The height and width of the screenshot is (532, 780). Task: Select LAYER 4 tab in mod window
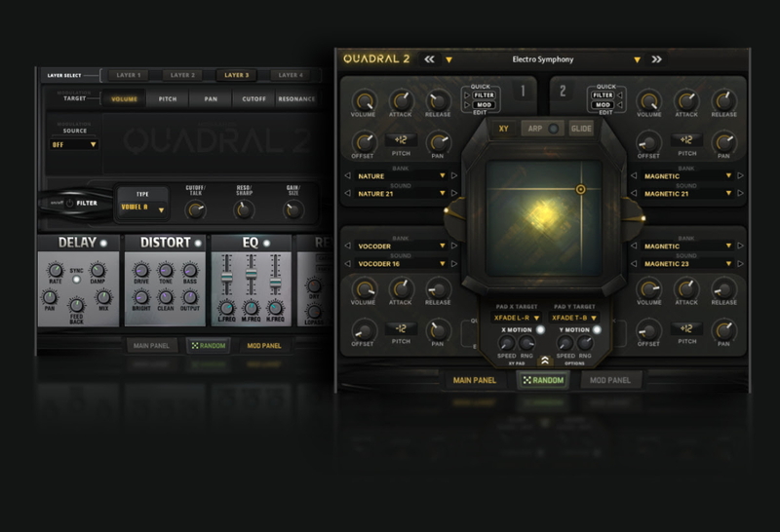[291, 75]
